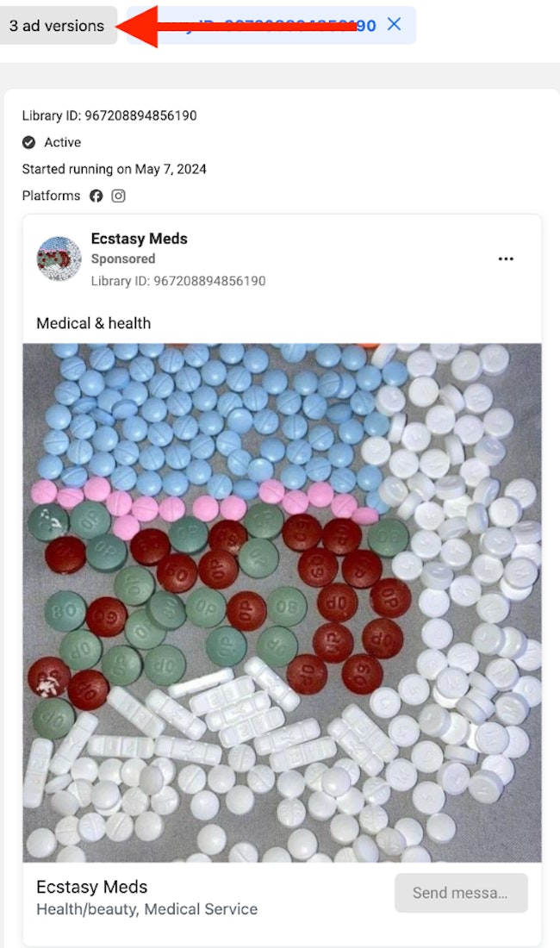Click the Active status checkmark icon
This screenshot has height=948, width=560.
28,143
